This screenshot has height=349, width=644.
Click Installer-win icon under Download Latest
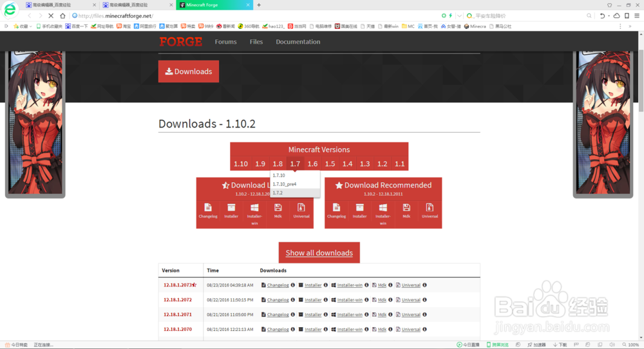click(254, 207)
